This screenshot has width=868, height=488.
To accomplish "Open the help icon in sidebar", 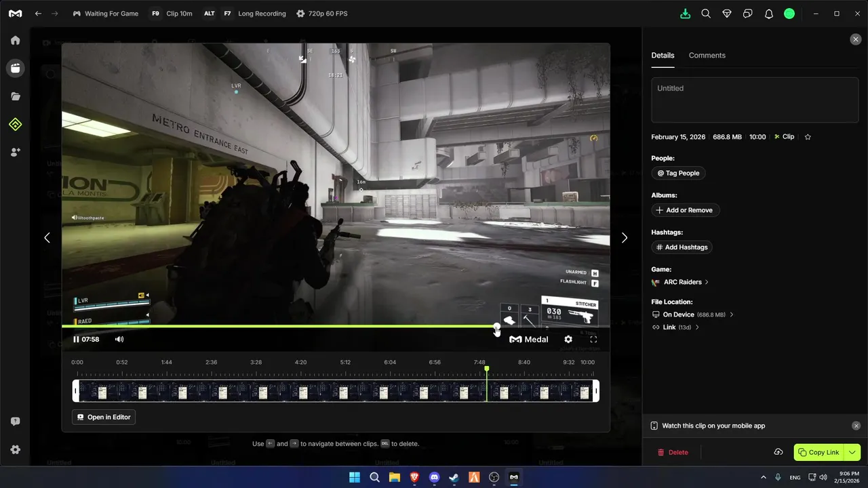I will tap(15, 422).
